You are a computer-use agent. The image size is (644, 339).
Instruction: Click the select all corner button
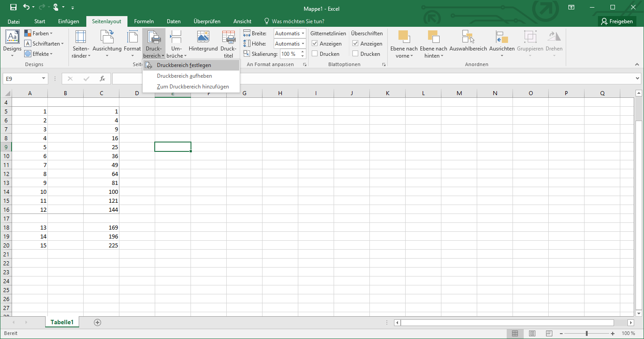pyautogui.click(x=6, y=93)
